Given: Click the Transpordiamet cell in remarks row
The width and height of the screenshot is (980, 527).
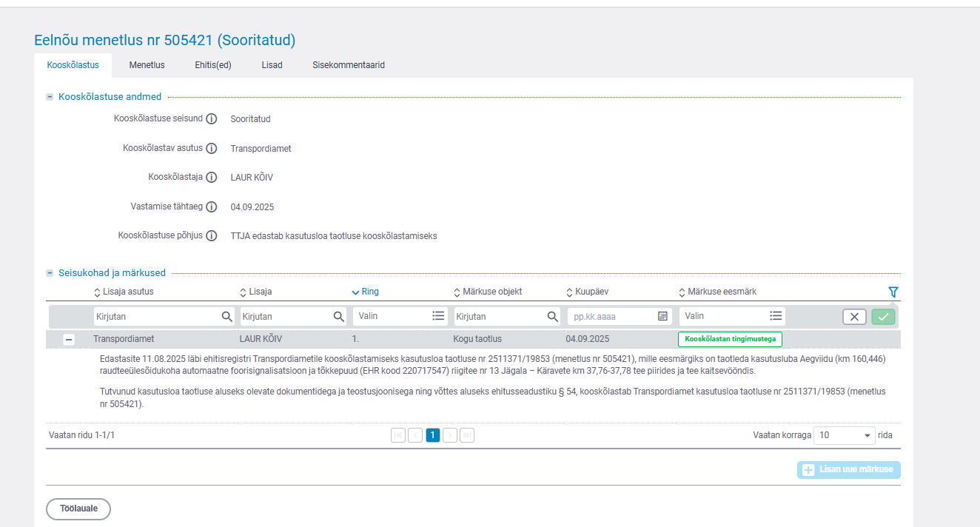Looking at the screenshot, I should coord(124,340).
